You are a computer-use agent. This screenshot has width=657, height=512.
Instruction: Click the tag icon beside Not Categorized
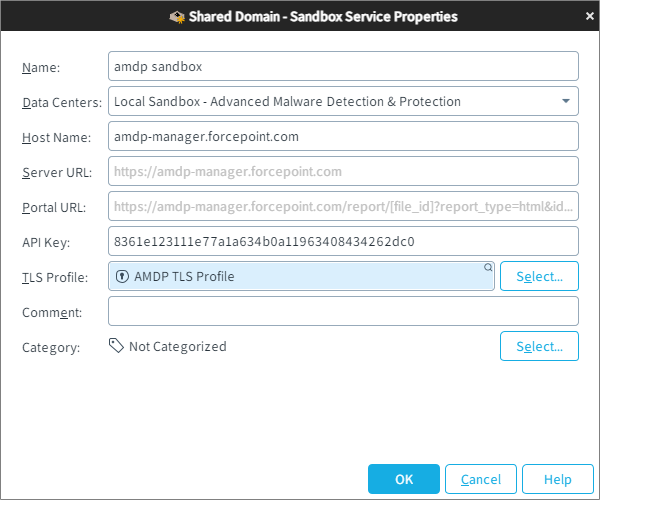(117, 346)
